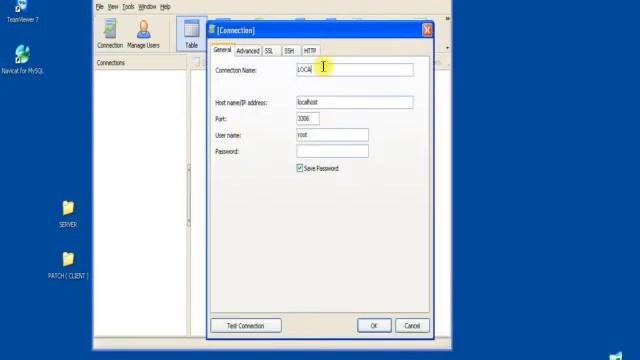640x360 pixels.
Task: Expand the toolbar overflow chevron
Action: 447,19
